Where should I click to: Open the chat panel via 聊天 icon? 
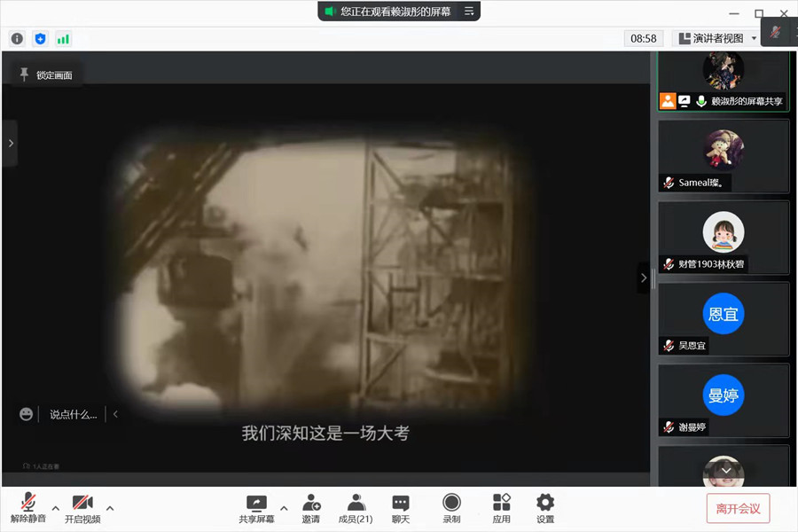400,505
